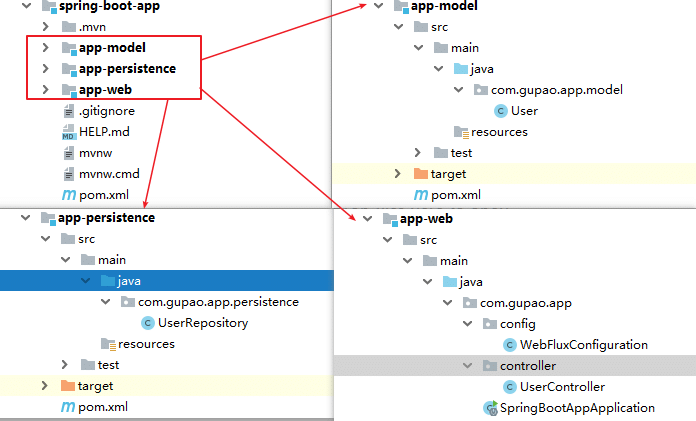Click the UserRepository class icon
The image size is (696, 421).
coord(148,323)
